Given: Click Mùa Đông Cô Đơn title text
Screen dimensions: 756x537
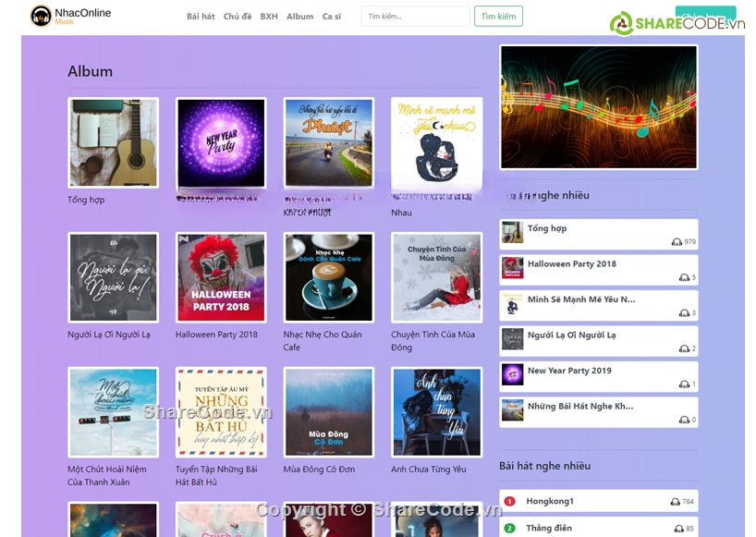Looking at the screenshot, I should 319,469.
